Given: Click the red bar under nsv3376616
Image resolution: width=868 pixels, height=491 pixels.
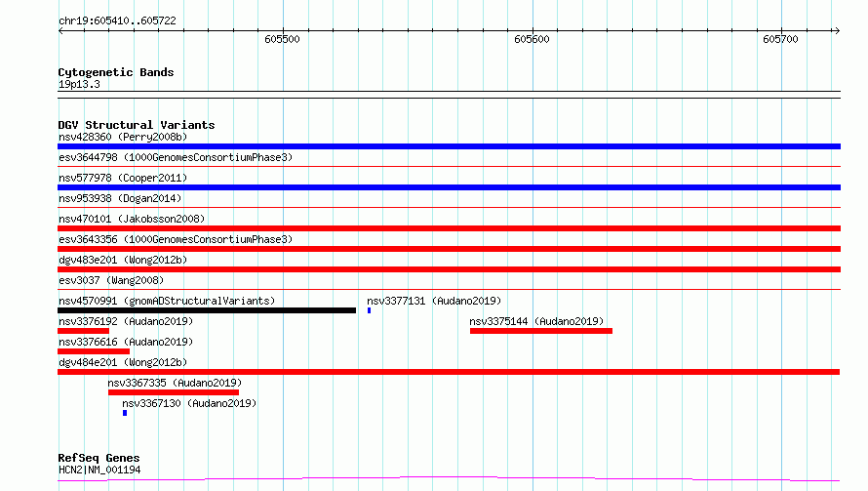Looking at the screenshot, I should [x=94, y=351].
